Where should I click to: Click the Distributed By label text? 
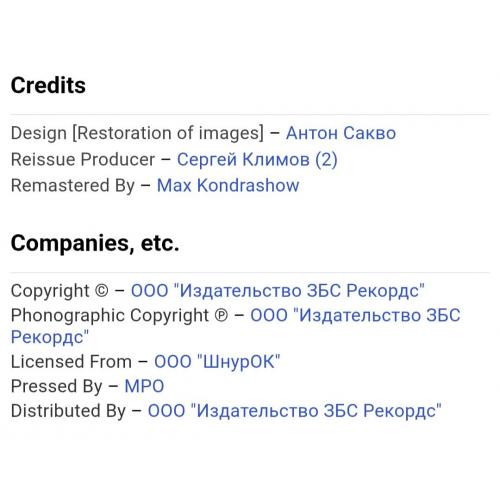(68, 411)
